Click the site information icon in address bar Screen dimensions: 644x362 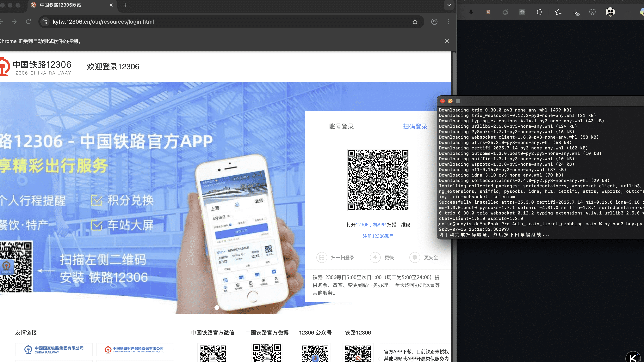[x=45, y=22]
